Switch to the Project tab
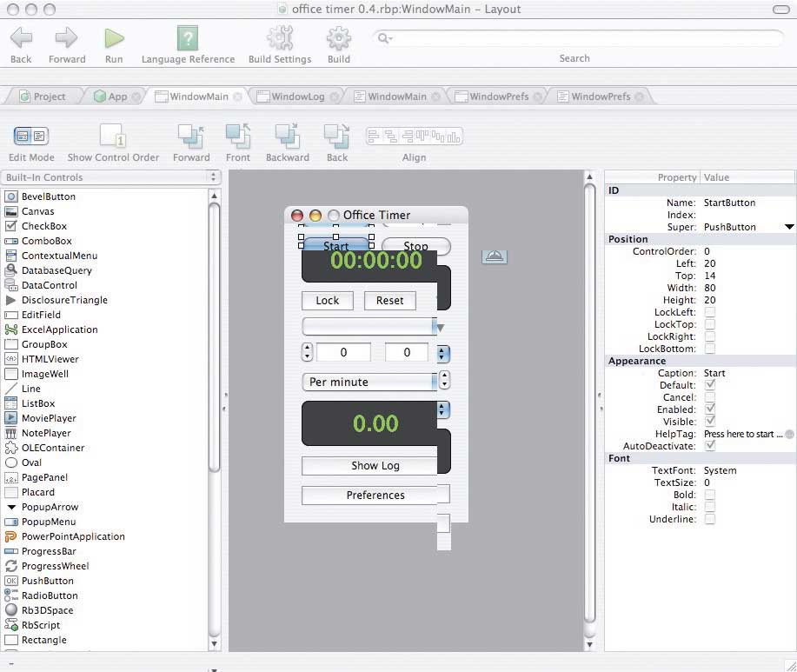Screen dimensions: 797x672 tap(49, 96)
